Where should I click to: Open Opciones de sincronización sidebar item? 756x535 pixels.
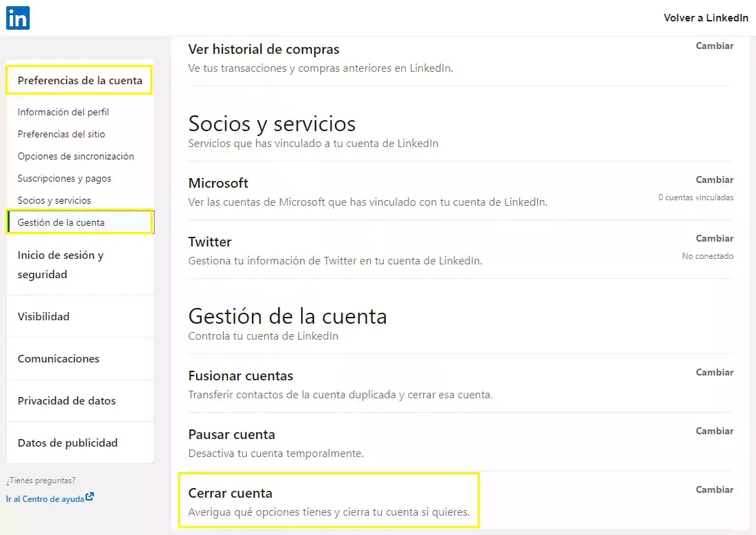pos(76,156)
